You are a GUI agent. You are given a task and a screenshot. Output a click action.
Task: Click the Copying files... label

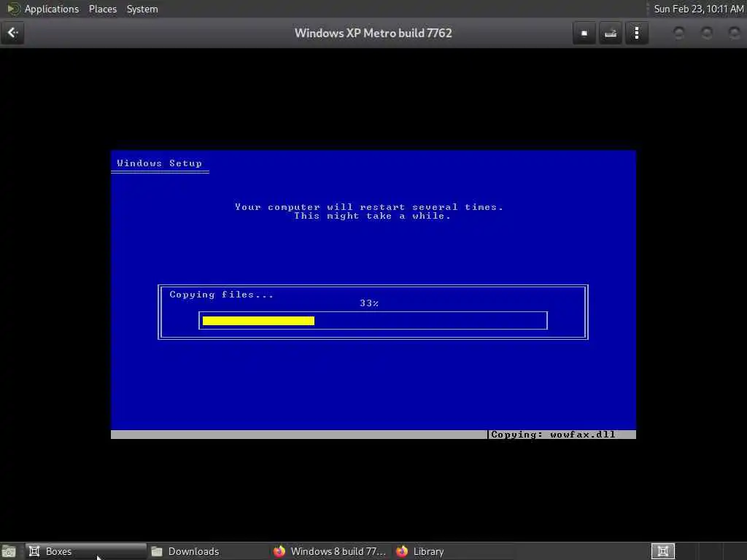(x=222, y=295)
